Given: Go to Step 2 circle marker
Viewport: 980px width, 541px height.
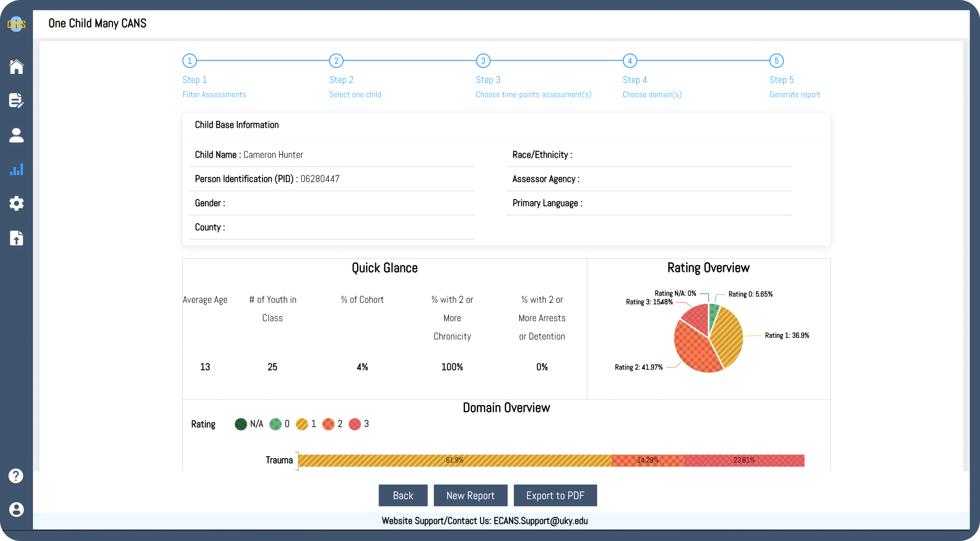Looking at the screenshot, I should 336,61.
